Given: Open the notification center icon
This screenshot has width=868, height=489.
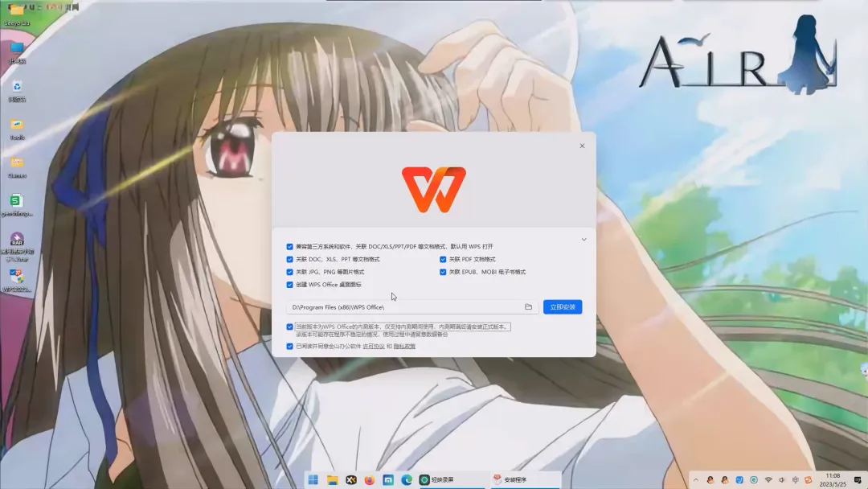Looking at the screenshot, I should (858, 480).
